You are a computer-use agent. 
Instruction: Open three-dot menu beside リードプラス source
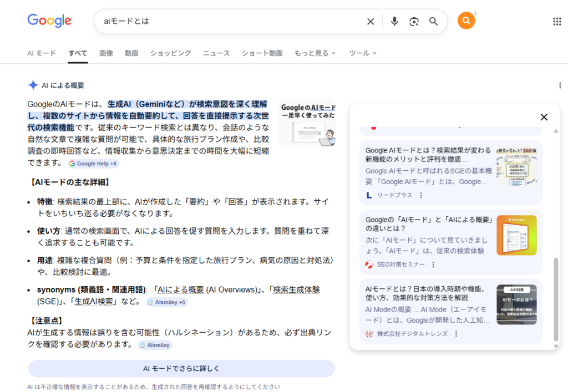[421, 195]
